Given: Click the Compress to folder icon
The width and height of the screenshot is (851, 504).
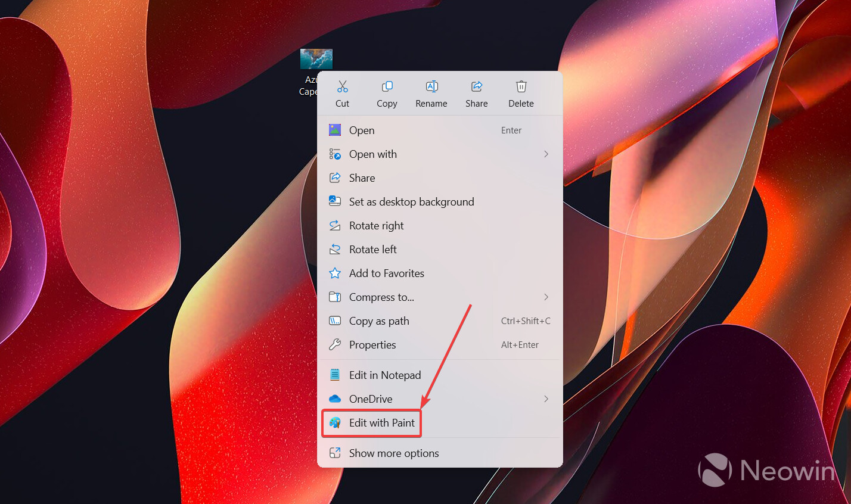Looking at the screenshot, I should coord(335,297).
